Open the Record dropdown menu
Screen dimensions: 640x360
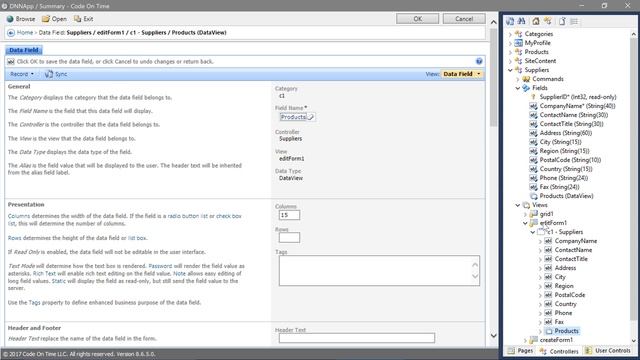pos(22,74)
